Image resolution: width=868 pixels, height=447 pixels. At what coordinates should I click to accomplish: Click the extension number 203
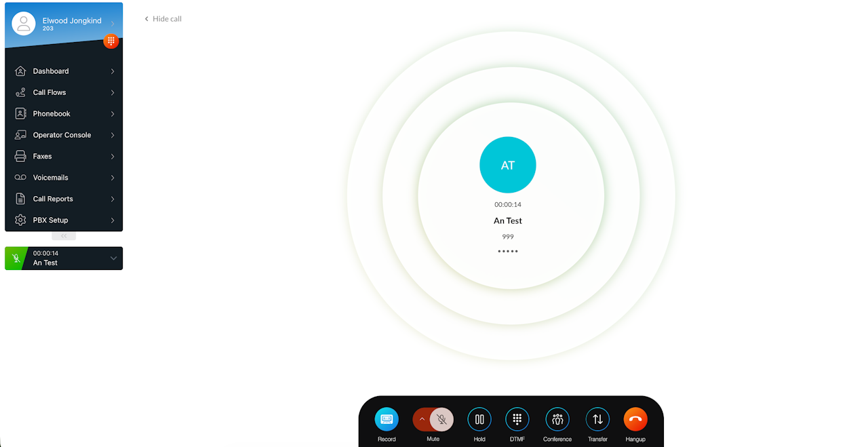(x=47, y=28)
